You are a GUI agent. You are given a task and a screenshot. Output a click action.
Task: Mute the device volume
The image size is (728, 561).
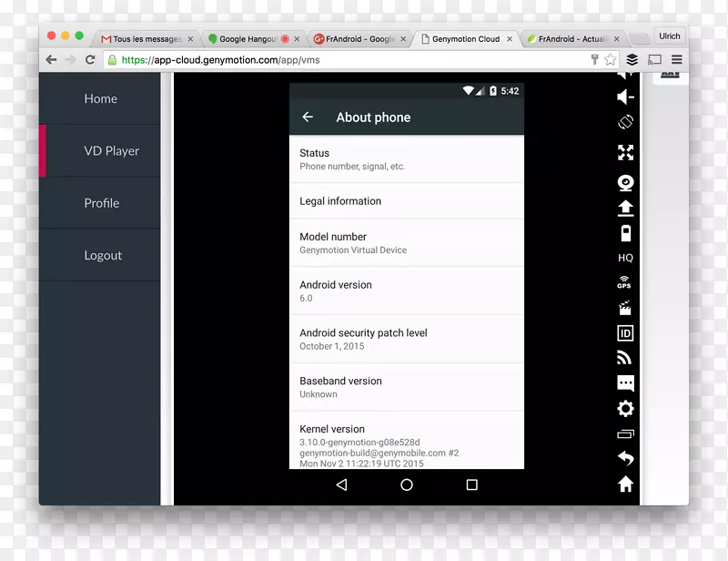[625, 95]
